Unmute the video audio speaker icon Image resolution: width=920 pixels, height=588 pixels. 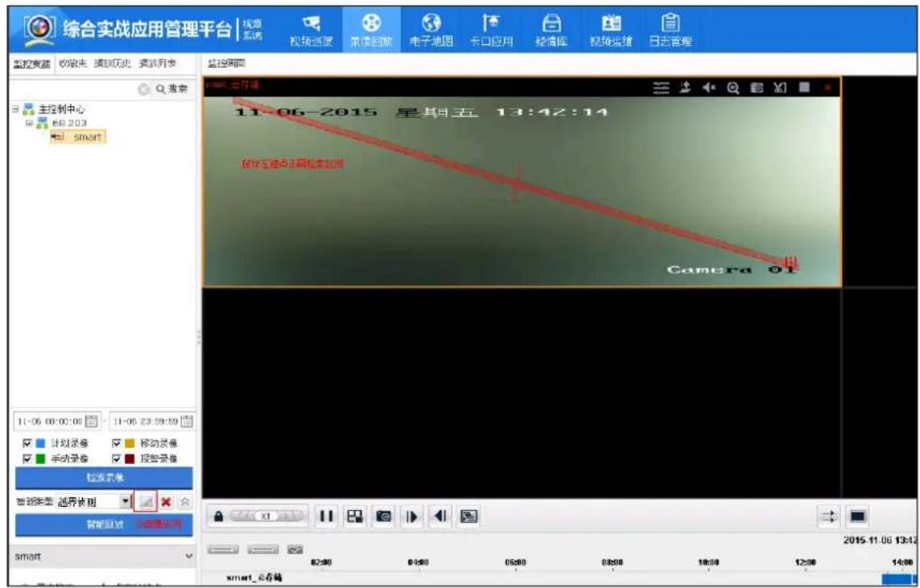(x=709, y=88)
